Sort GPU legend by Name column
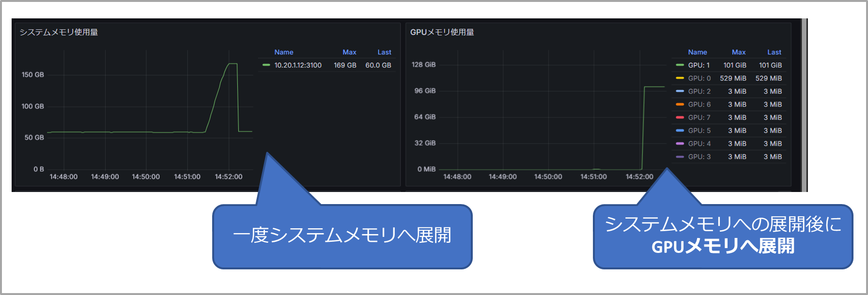This screenshot has width=868, height=295. [x=697, y=52]
